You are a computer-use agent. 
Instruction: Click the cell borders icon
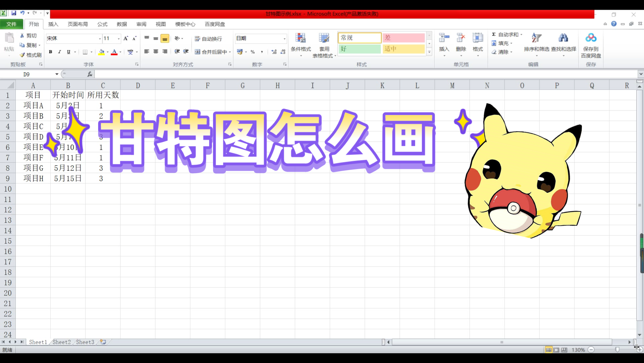85,52
